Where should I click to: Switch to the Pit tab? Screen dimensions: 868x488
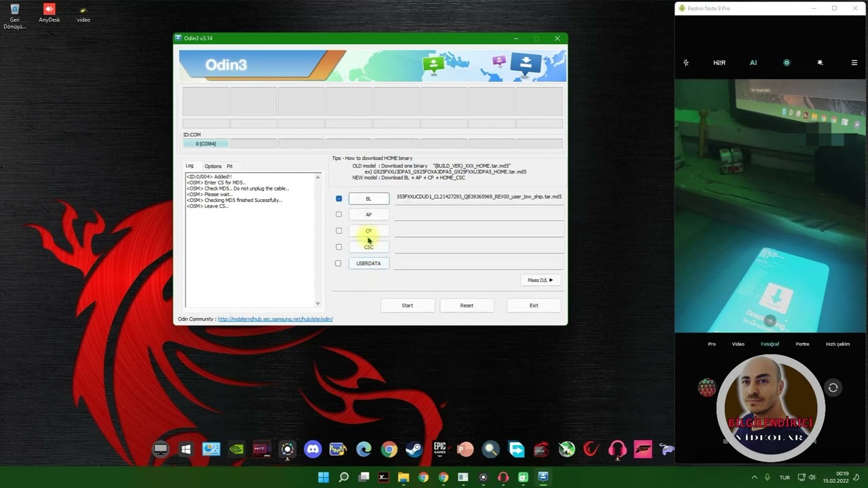tap(229, 166)
